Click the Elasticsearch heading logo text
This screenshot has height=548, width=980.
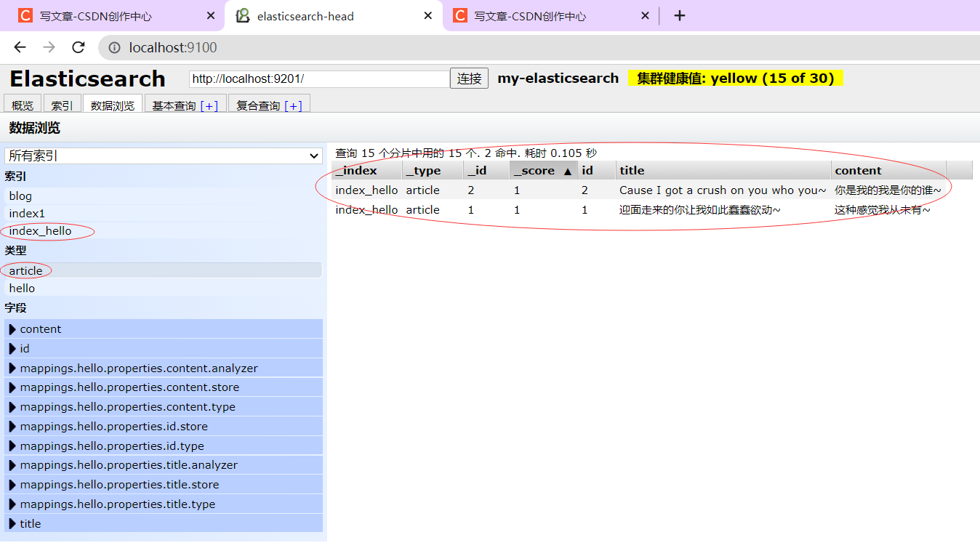click(x=87, y=78)
